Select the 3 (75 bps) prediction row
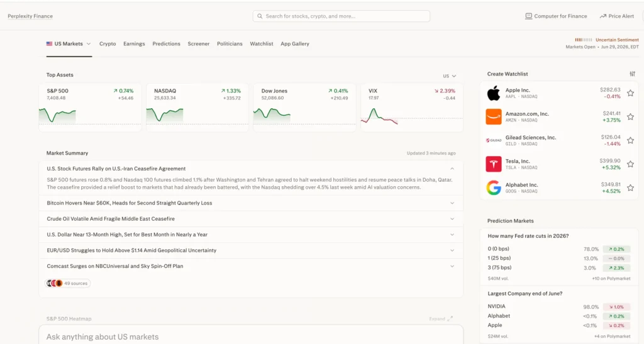The height and width of the screenshot is (344, 644). pos(558,268)
